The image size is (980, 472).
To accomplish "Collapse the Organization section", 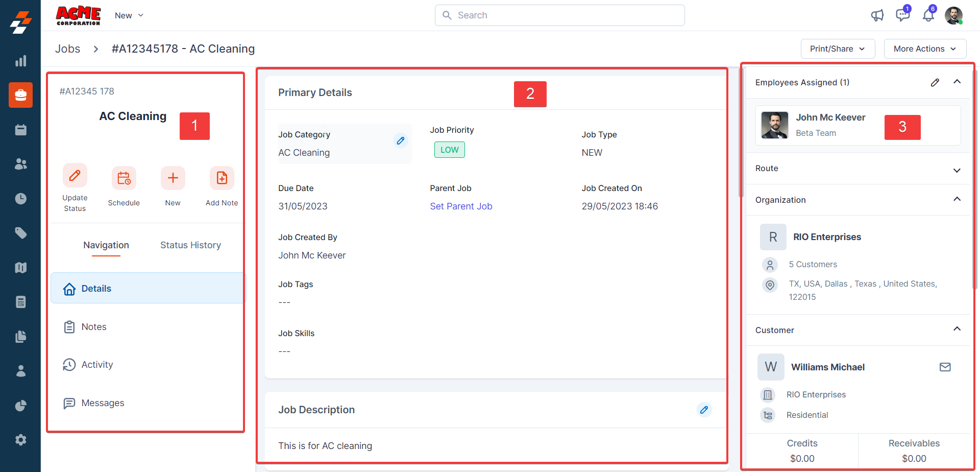I will point(957,199).
